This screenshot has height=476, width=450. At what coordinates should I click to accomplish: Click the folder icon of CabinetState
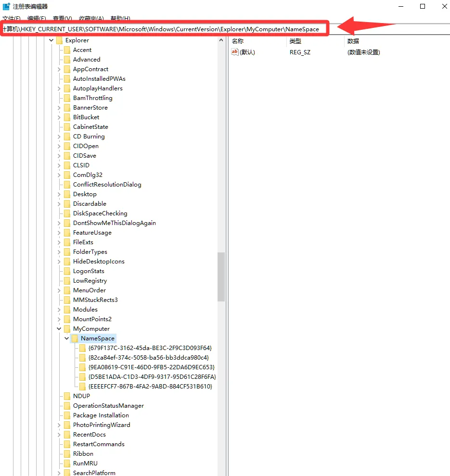point(67,127)
